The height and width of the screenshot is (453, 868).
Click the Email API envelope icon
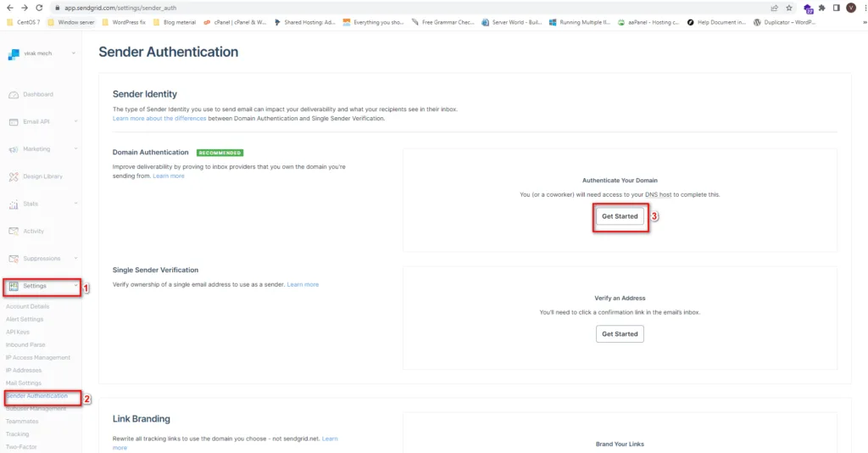point(14,122)
